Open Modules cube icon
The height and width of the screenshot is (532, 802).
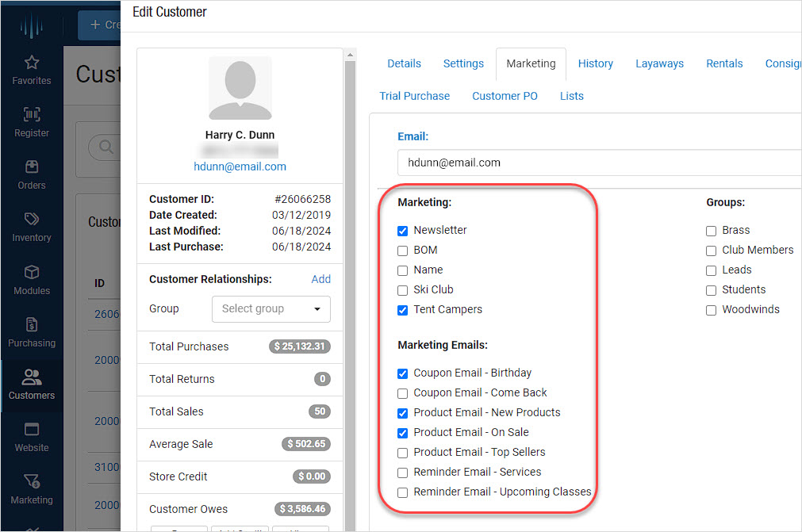(x=32, y=273)
